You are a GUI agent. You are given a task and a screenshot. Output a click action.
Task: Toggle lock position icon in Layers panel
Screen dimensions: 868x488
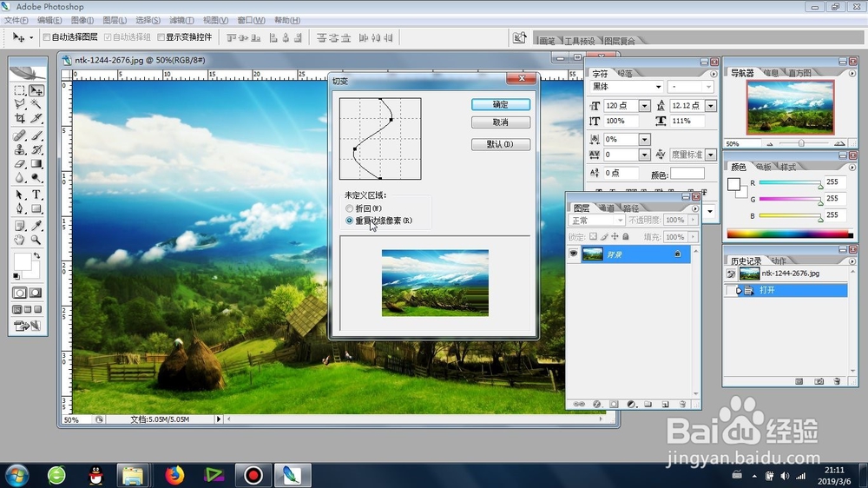615,236
